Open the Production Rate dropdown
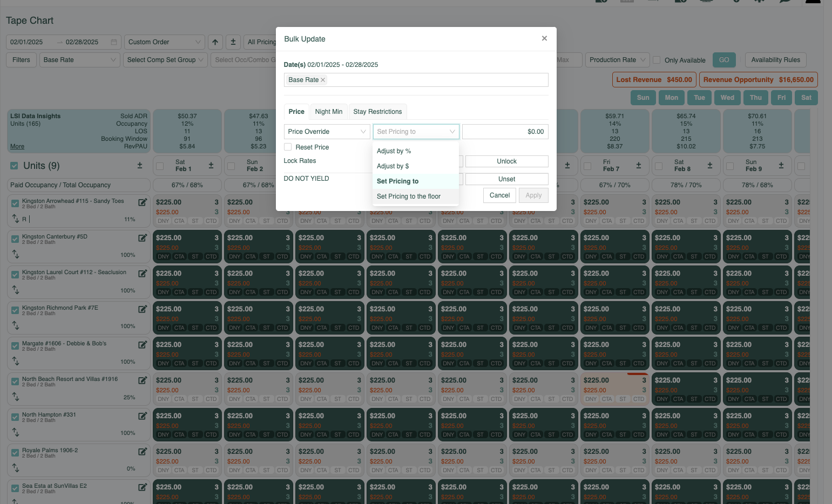This screenshot has width=832, height=504. 617,60
